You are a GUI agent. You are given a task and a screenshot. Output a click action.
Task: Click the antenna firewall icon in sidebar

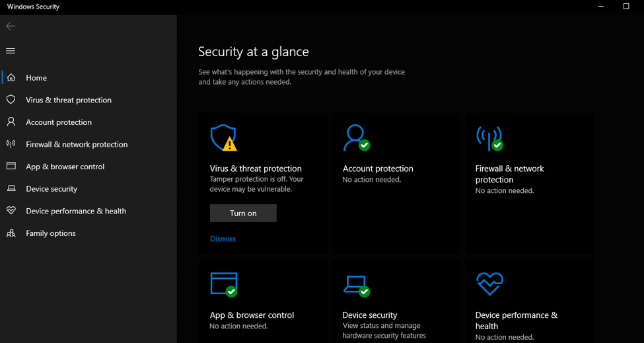[11, 144]
